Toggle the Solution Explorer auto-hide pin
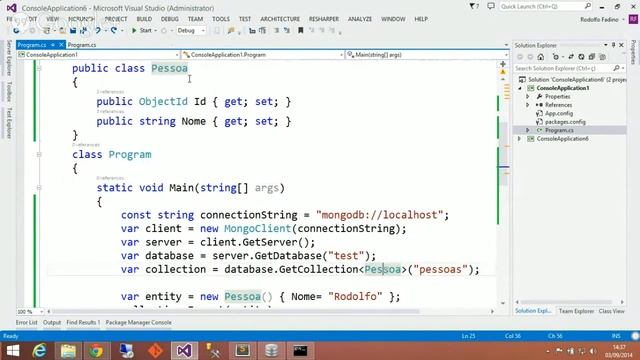Screen dimensions: 640x360 pos(613,45)
